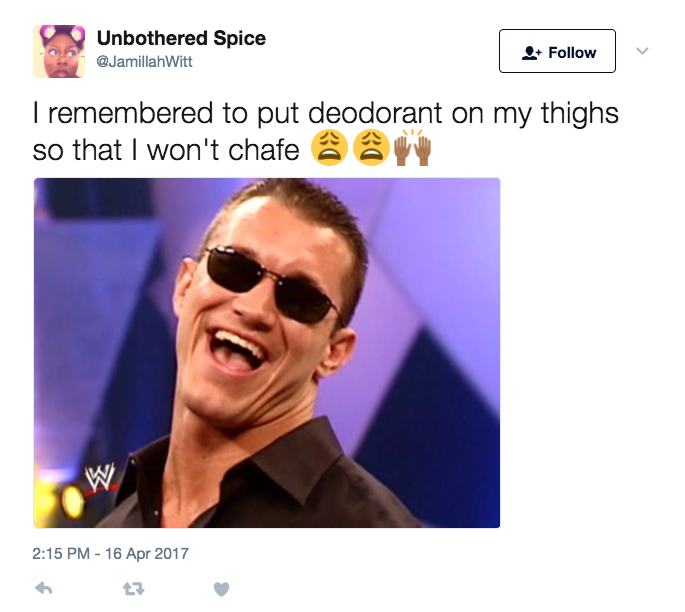Click the person-plus icon inside Follow

[532, 53]
